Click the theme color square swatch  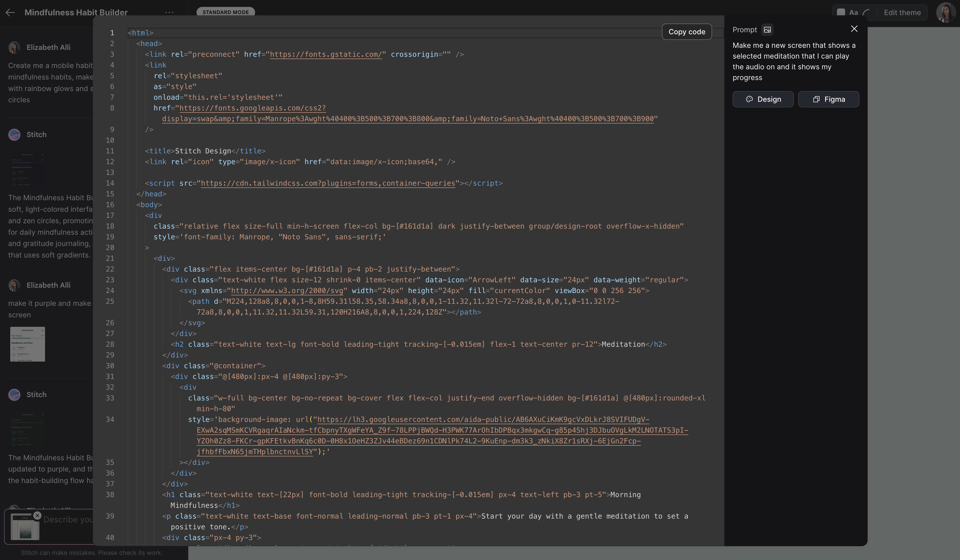tap(841, 13)
